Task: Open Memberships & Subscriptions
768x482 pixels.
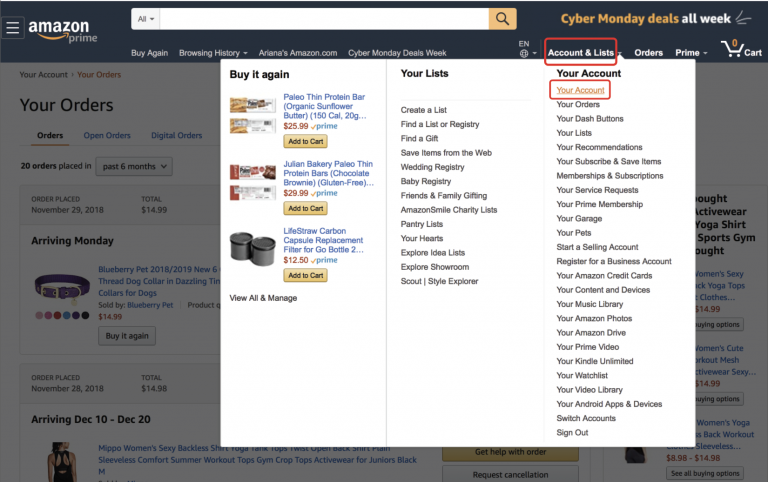Action: click(x=610, y=175)
